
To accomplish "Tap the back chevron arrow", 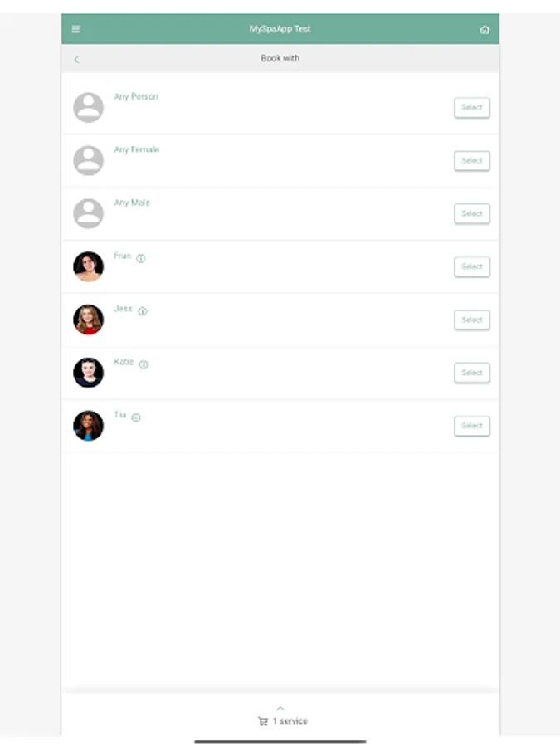I will click(77, 59).
